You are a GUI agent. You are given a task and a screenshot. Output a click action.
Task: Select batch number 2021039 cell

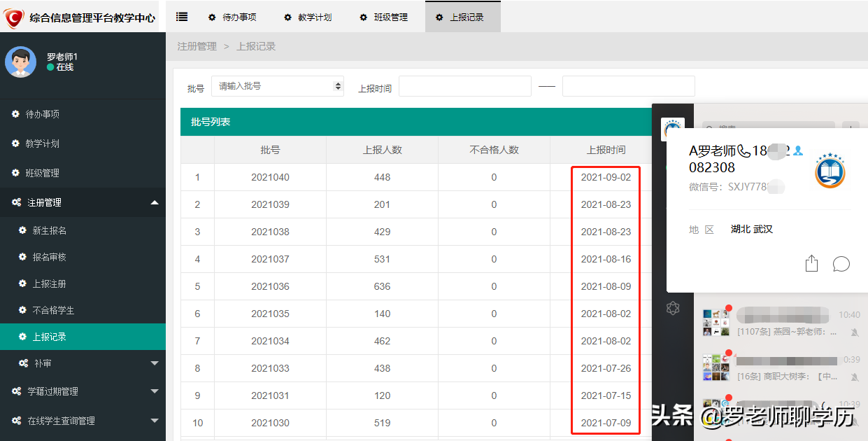pos(270,204)
